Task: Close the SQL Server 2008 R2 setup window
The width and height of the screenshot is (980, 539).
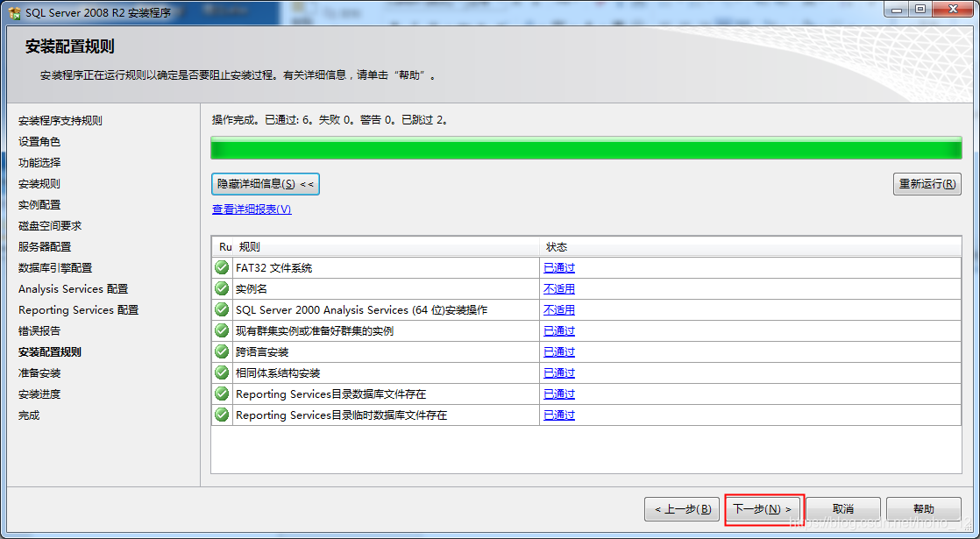Action: tap(953, 9)
